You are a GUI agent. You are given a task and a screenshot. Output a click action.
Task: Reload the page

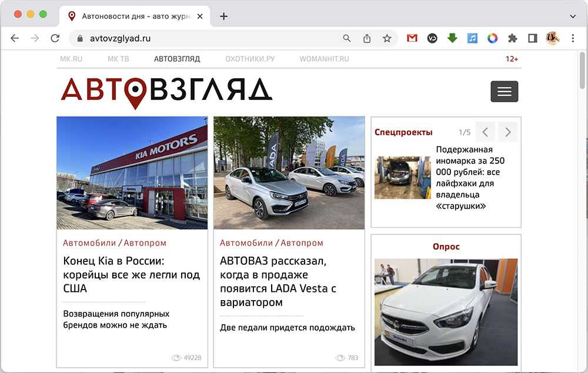click(55, 38)
